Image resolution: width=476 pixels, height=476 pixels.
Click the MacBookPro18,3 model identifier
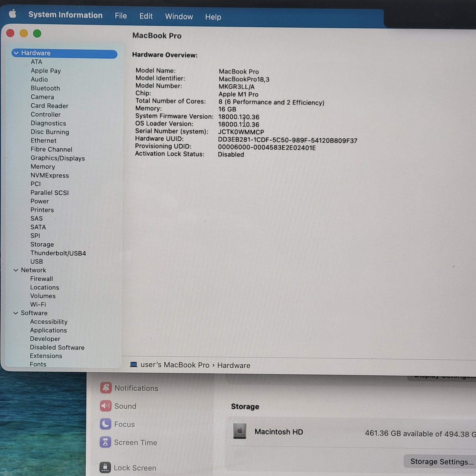(x=244, y=79)
